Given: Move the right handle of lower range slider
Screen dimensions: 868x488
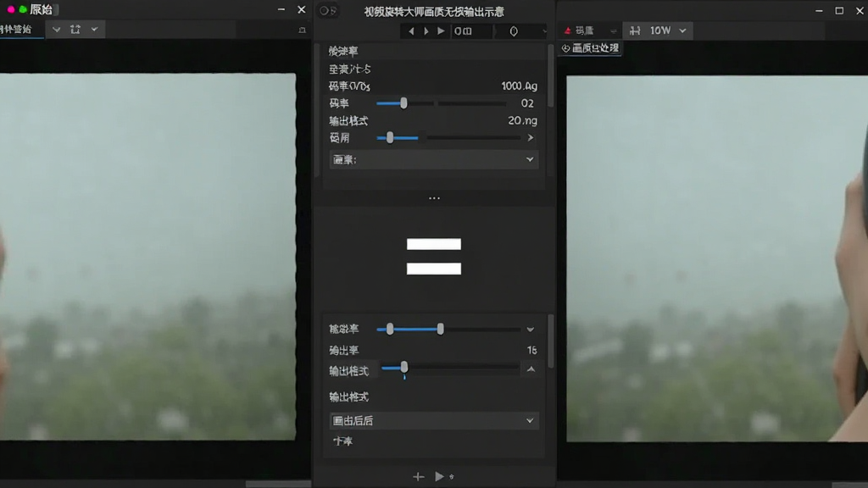Looking at the screenshot, I should (440, 330).
